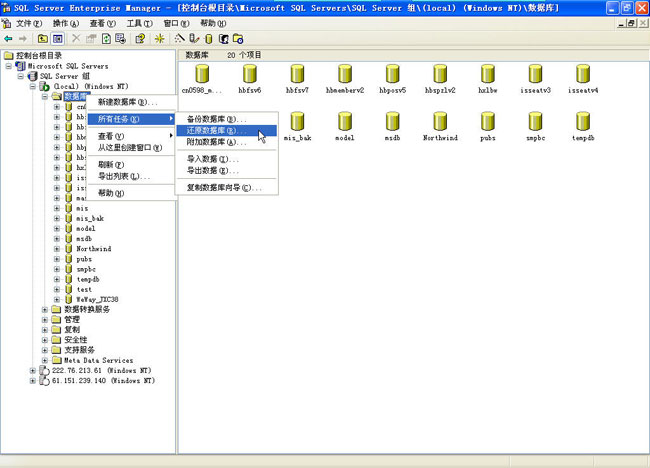Click the New database cylinder toolbar icon

[209, 39]
